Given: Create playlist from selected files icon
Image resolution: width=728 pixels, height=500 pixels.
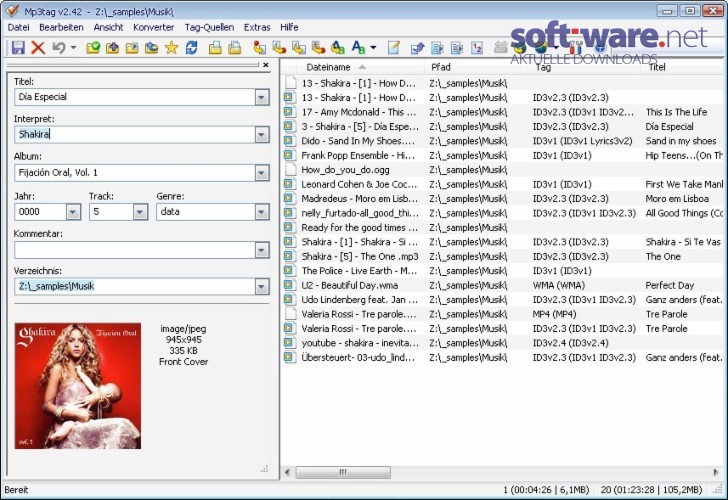Looking at the screenshot, I should click(234, 47).
